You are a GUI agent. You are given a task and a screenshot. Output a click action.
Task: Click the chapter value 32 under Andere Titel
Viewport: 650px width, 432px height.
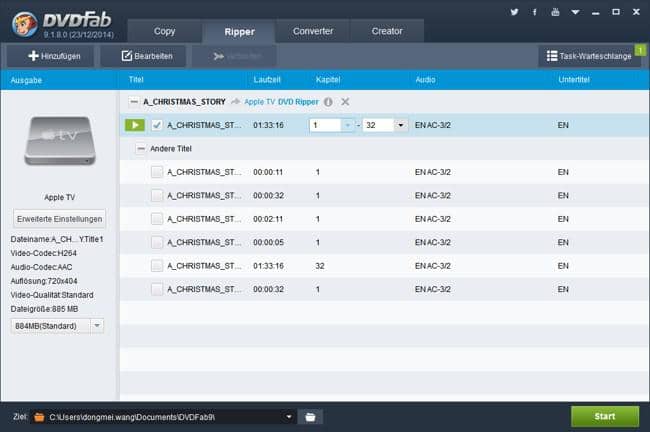320,266
